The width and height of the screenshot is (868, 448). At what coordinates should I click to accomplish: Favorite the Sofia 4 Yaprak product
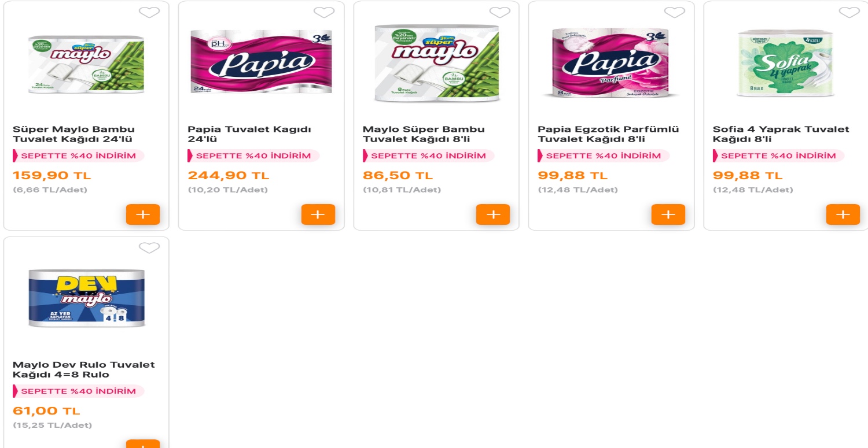849,12
